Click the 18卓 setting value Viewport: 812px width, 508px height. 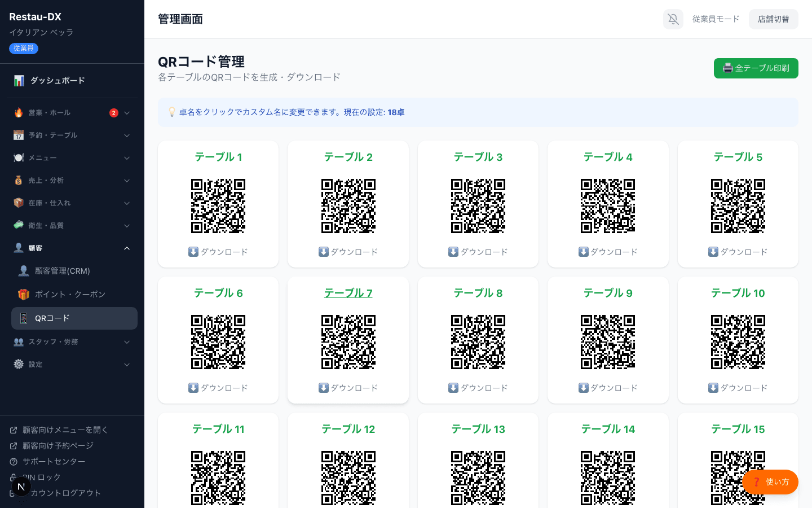tap(396, 112)
